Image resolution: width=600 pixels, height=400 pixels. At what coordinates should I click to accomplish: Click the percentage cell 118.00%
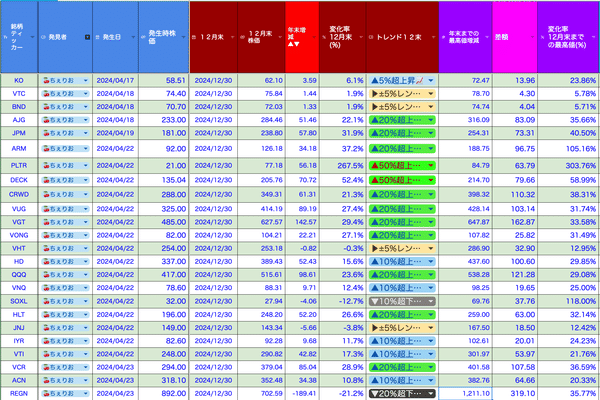tap(569, 301)
